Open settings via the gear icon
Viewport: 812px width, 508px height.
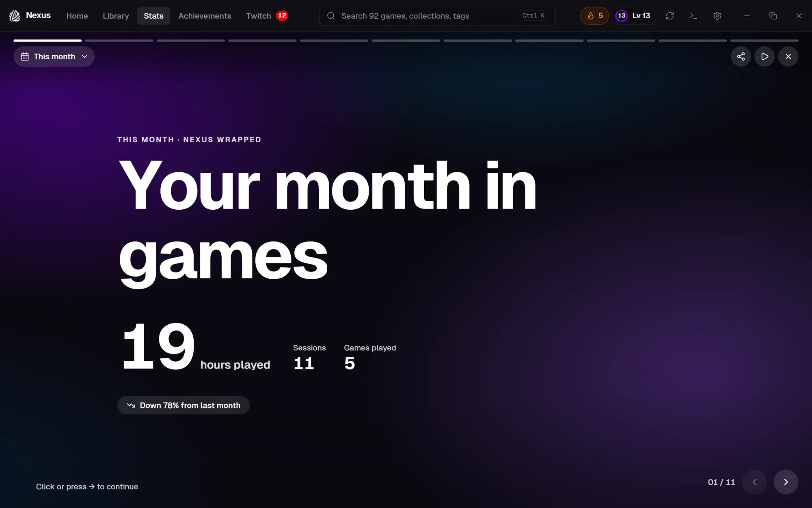tap(717, 16)
